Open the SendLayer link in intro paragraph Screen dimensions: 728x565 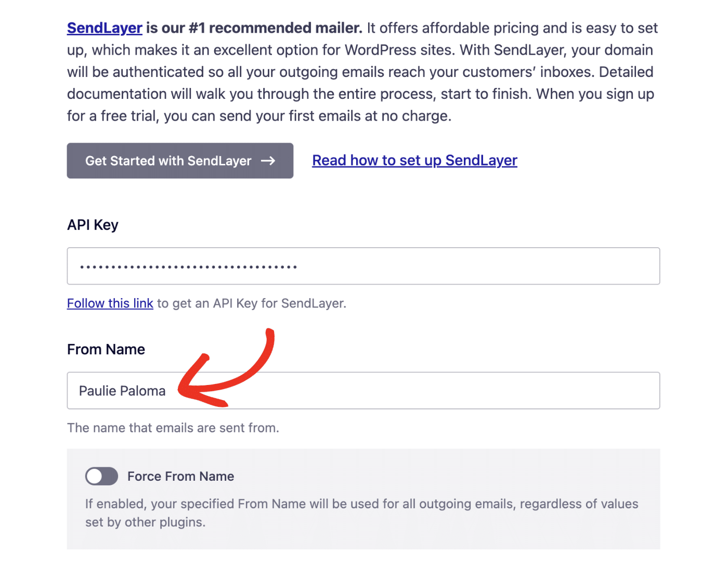105,28
